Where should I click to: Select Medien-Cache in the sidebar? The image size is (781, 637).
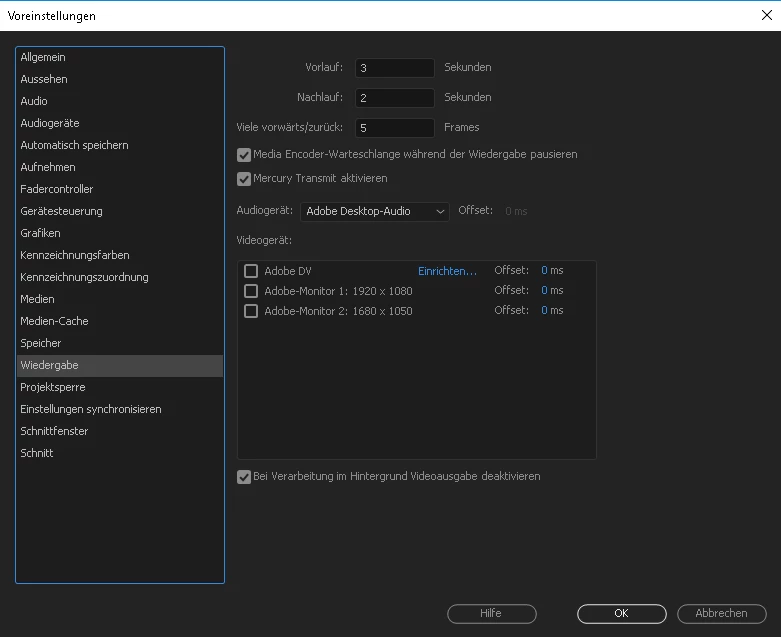(120, 321)
